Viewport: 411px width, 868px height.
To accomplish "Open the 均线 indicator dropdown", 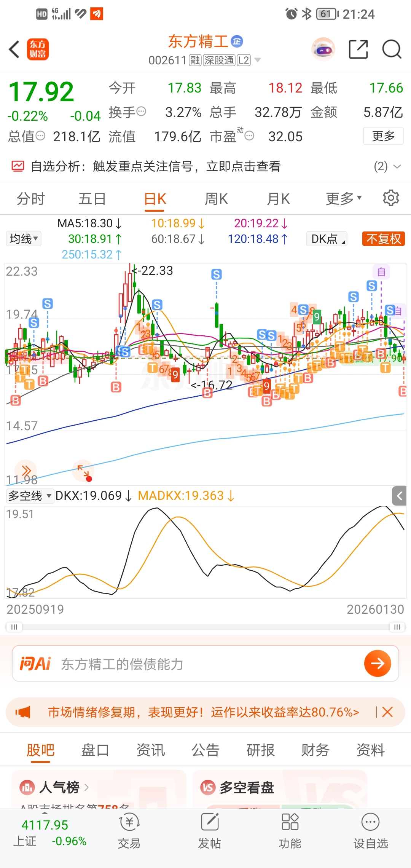I will [x=24, y=239].
